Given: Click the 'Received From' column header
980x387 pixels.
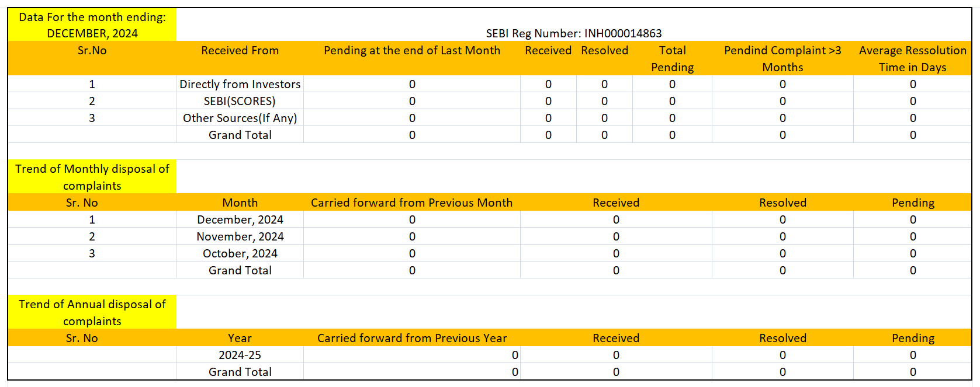Looking at the screenshot, I should tap(240, 51).
